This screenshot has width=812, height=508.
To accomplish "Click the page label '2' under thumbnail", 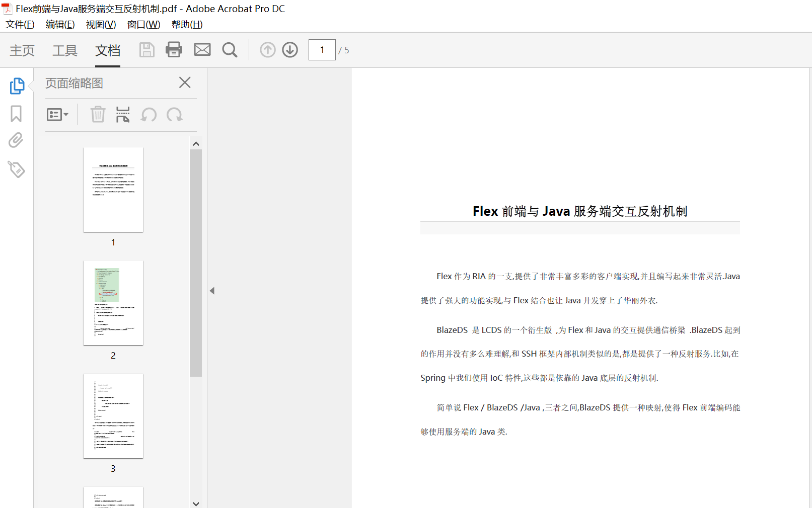I will tap(113, 356).
